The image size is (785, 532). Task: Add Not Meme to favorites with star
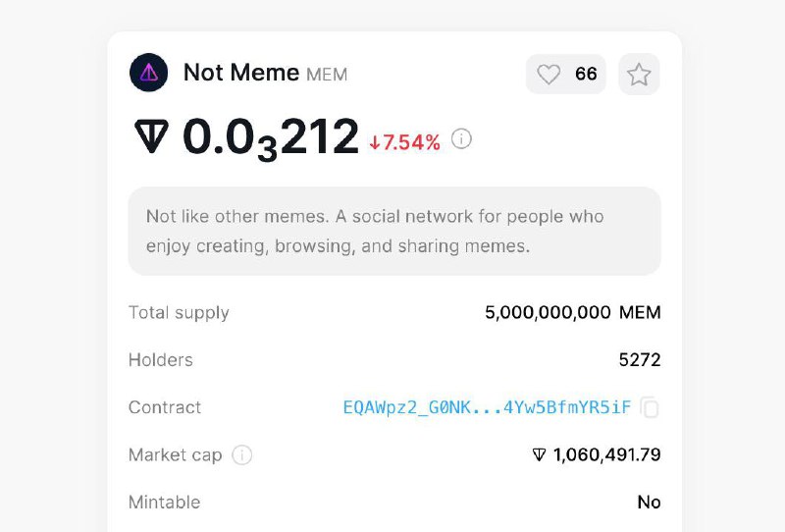click(639, 75)
